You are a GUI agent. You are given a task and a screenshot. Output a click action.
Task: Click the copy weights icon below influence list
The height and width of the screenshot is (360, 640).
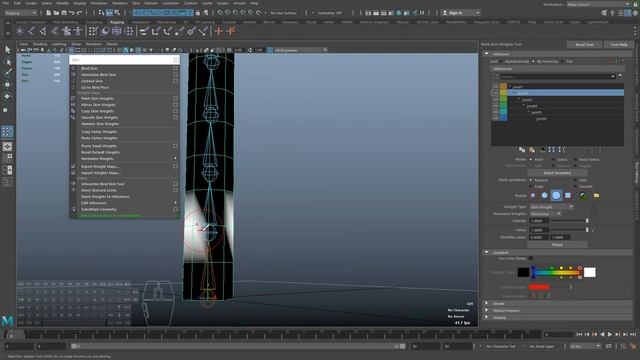(x=522, y=150)
